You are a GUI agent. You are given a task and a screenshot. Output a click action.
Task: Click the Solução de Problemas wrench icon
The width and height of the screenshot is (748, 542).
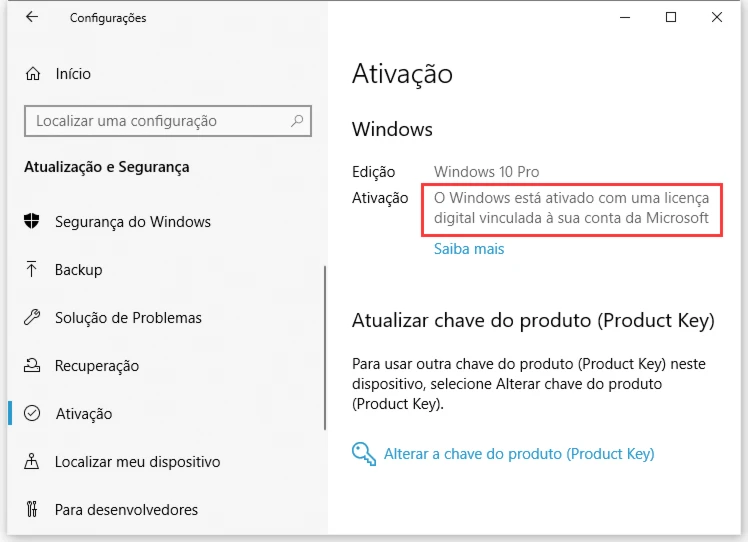click(33, 318)
